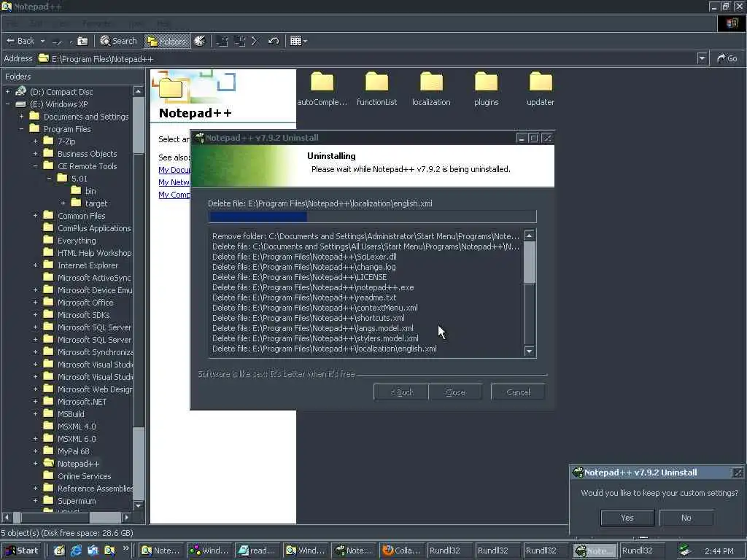The width and height of the screenshot is (747, 560).
Task: Open the File menu
Action: click(x=12, y=23)
